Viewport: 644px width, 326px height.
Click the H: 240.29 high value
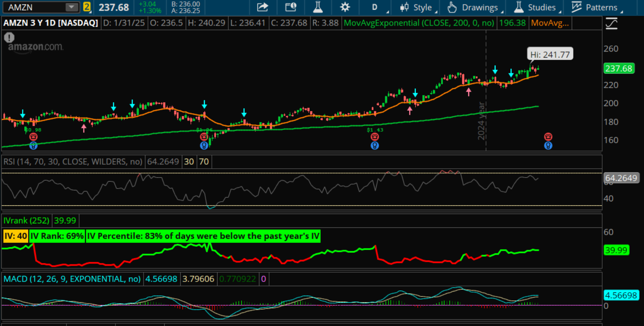[207, 23]
